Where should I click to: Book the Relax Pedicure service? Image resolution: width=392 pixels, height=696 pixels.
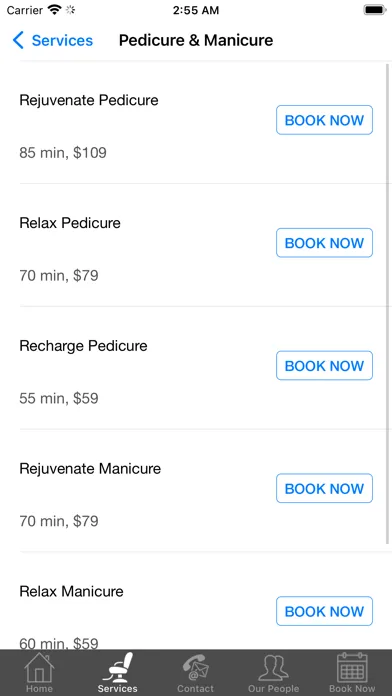click(x=325, y=243)
